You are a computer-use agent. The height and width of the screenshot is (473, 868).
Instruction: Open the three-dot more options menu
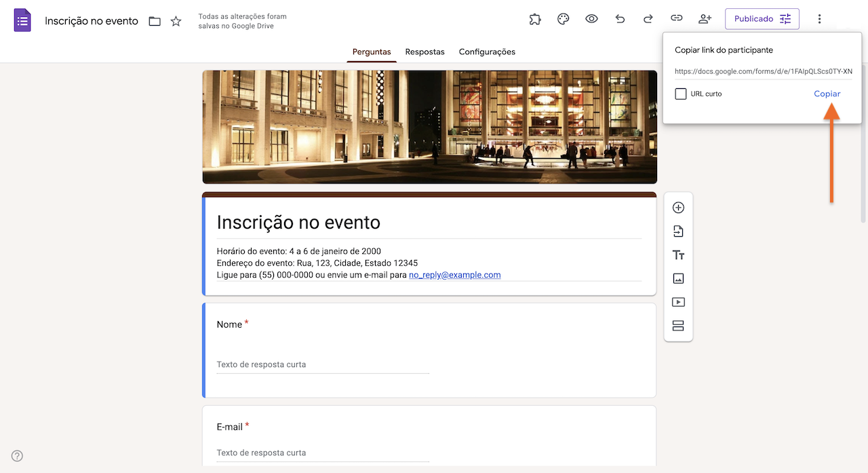[x=820, y=18]
